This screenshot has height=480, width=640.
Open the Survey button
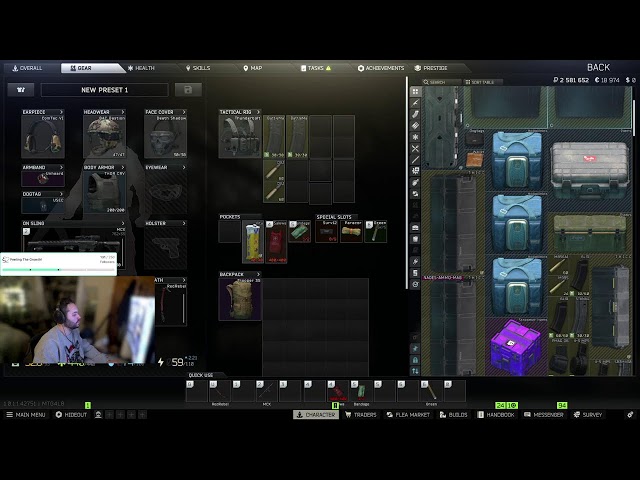click(x=588, y=415)
